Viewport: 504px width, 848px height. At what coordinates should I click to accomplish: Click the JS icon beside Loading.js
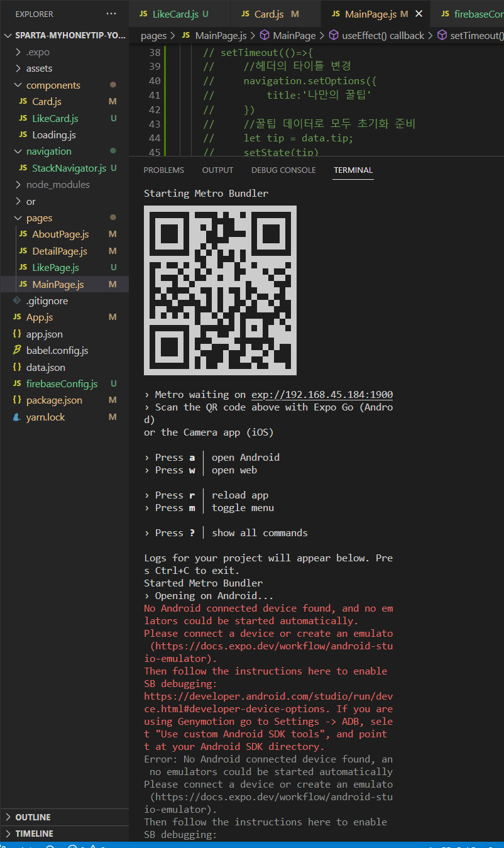point(23,135)
